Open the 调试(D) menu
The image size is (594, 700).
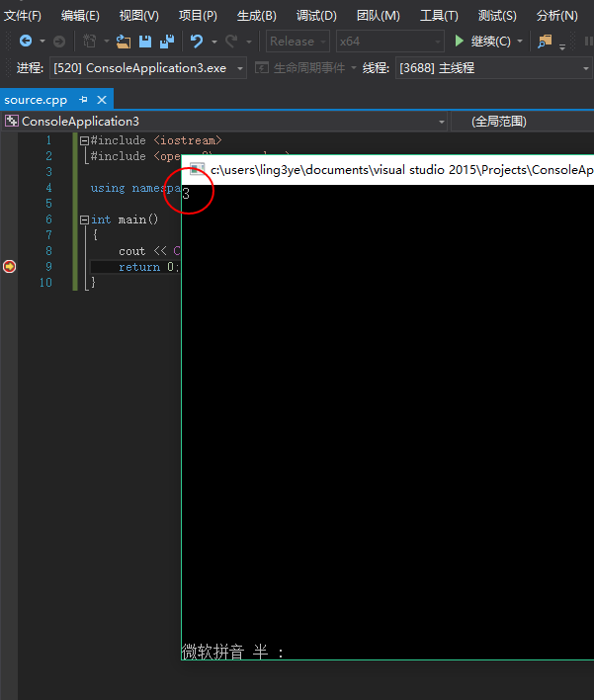coord(316,16)
